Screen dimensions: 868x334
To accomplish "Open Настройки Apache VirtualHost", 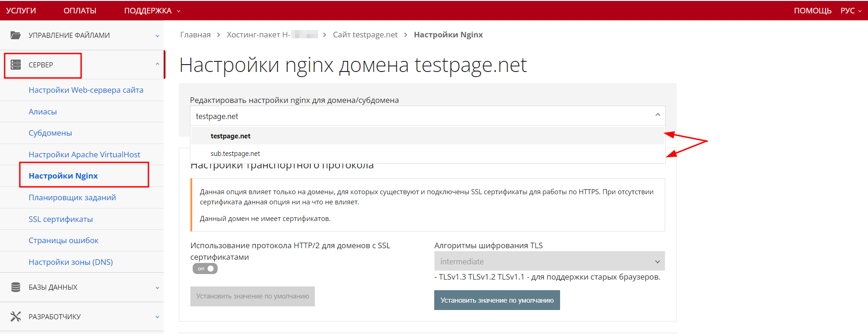I will click(x=84, y=155).
